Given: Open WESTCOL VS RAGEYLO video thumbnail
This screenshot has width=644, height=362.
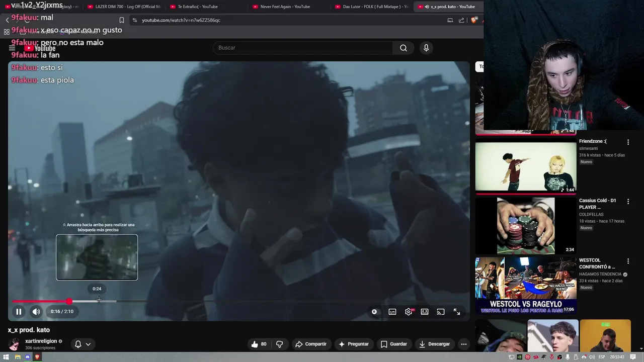Looking at the screenshot, I should pyautogui.click(x=526, y=286).
